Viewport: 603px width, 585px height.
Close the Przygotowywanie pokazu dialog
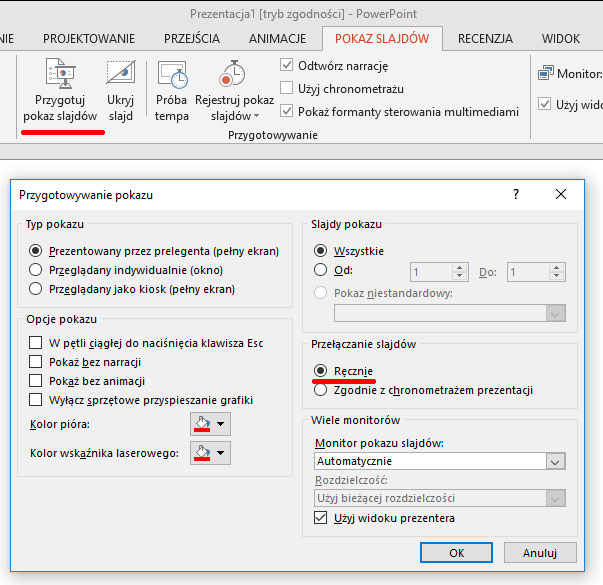[561, 194]
